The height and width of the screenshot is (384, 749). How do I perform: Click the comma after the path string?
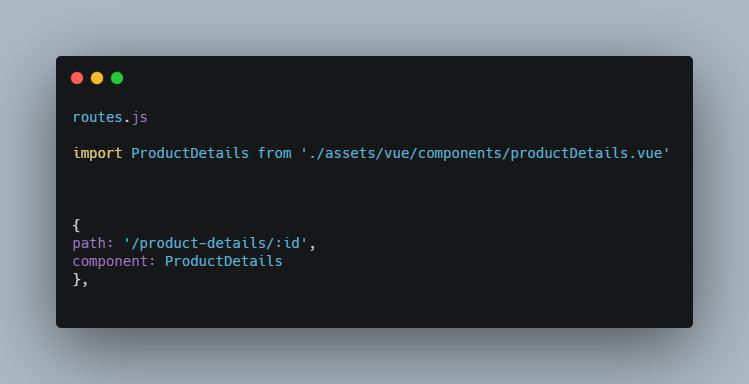(312, 245)
